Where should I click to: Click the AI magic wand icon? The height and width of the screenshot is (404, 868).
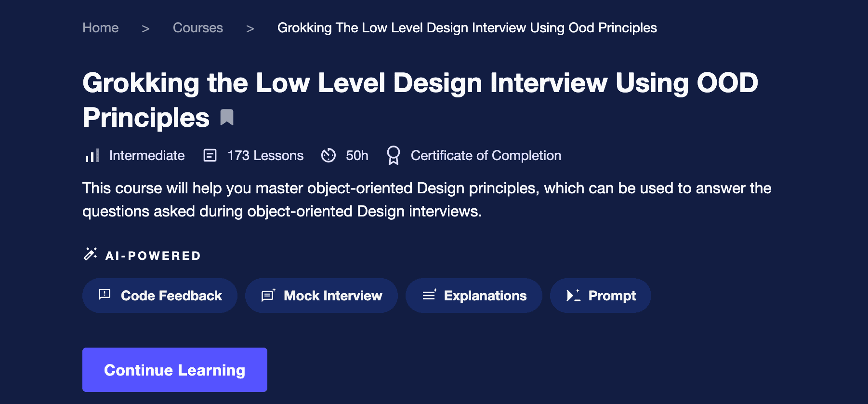click(90, 254)
